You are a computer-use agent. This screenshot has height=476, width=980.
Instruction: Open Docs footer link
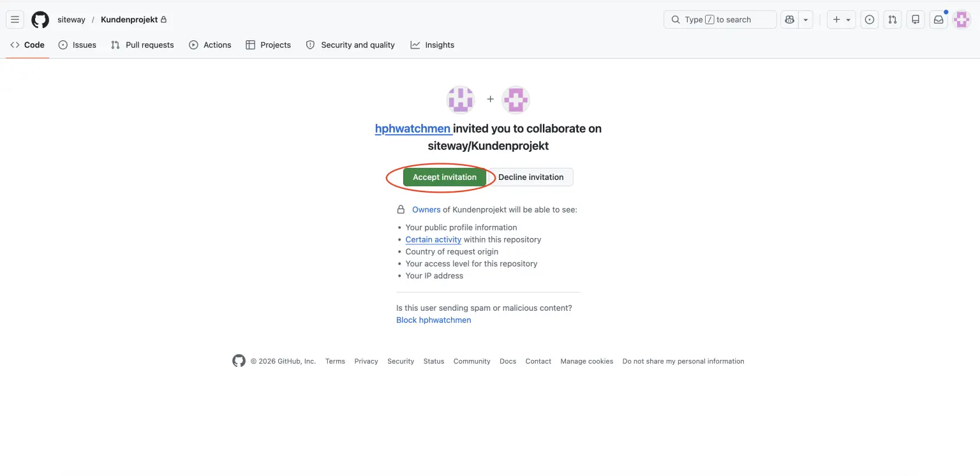pyautogui.click(x=508, y=361)
